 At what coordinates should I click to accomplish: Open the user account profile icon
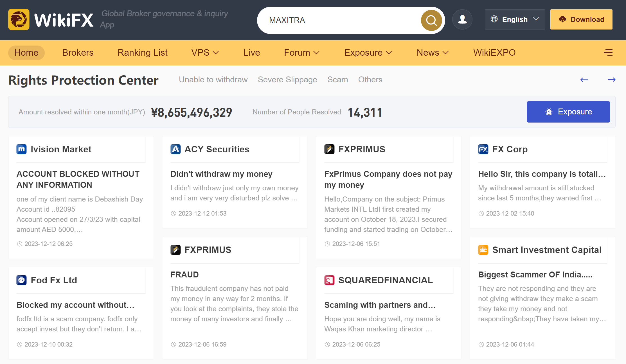(462, 19)
